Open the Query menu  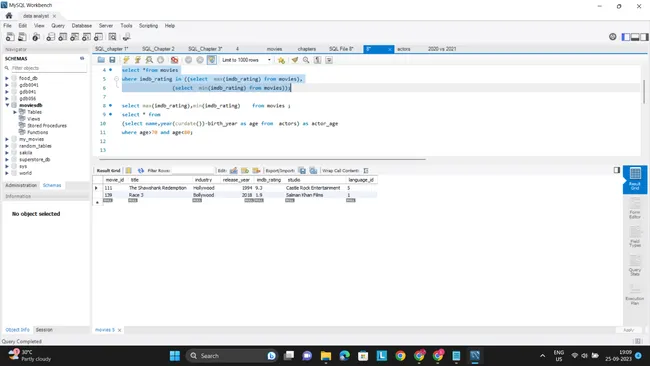click(x=58, y=26)
